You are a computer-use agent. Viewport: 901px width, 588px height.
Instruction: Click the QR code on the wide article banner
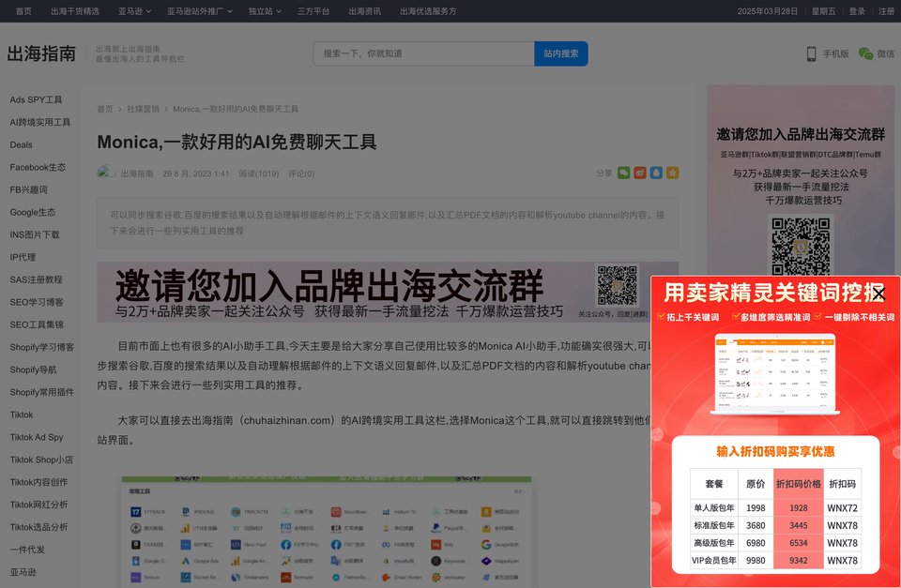tap(617, 285)
